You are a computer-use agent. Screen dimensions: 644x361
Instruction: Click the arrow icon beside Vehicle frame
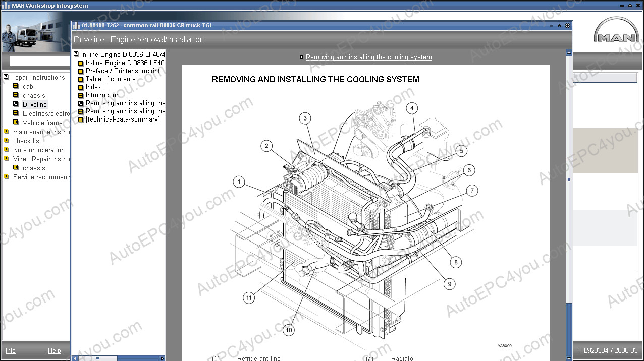point(16,123)
